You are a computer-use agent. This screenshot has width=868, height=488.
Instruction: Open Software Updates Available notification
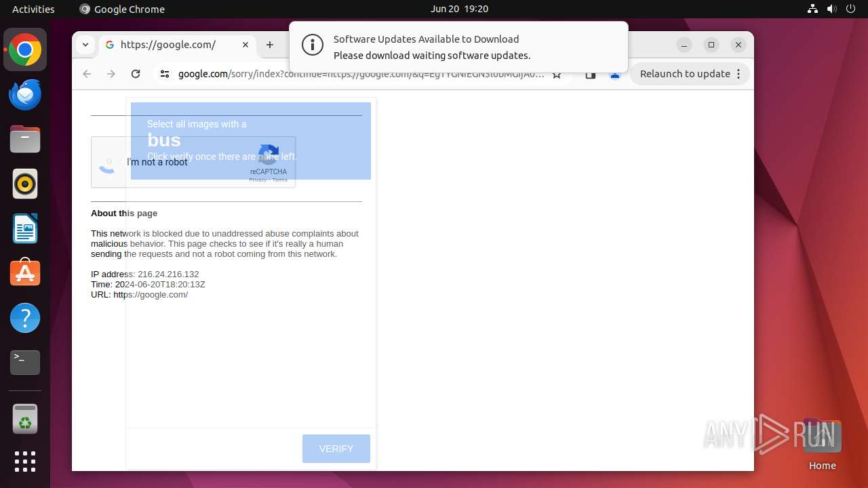tap(458, 47)
